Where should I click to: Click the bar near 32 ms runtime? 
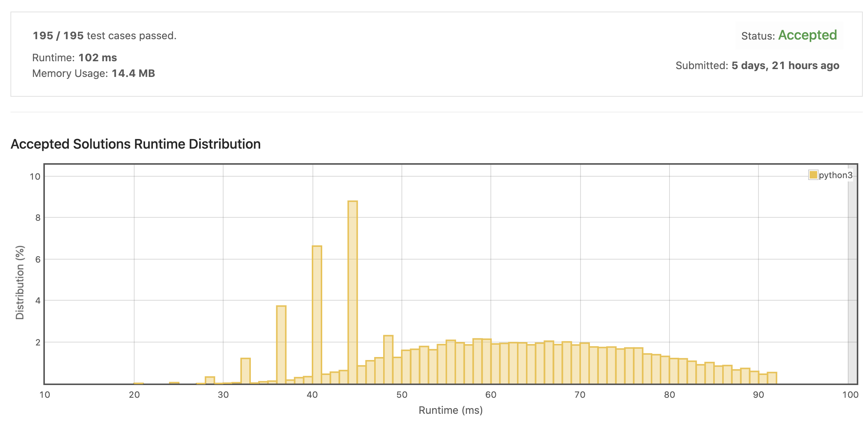click(x=246, y=370)
